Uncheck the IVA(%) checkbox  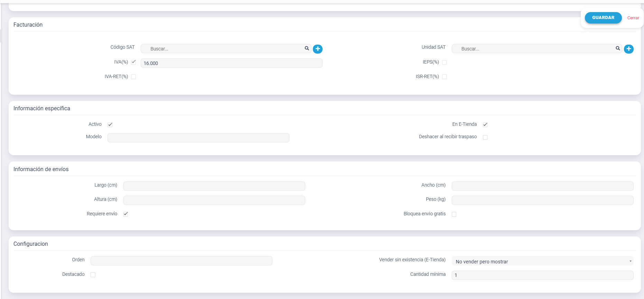click(x=133, y=62)
